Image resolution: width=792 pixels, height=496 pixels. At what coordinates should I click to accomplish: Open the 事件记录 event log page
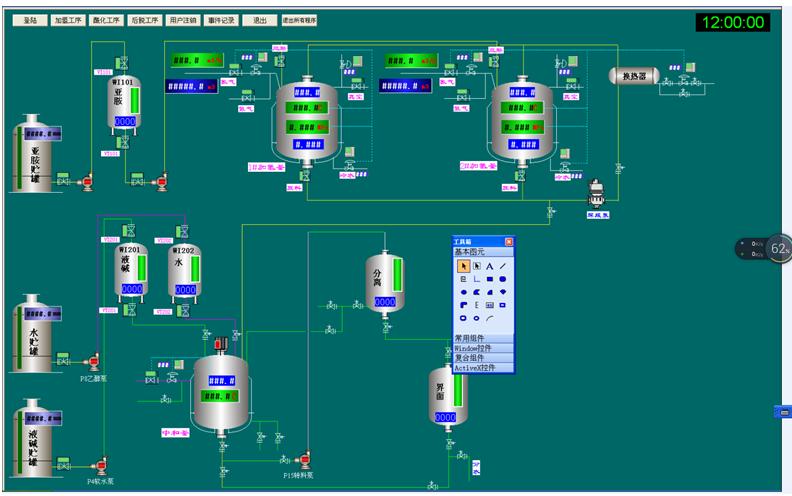tap(221, 19)
